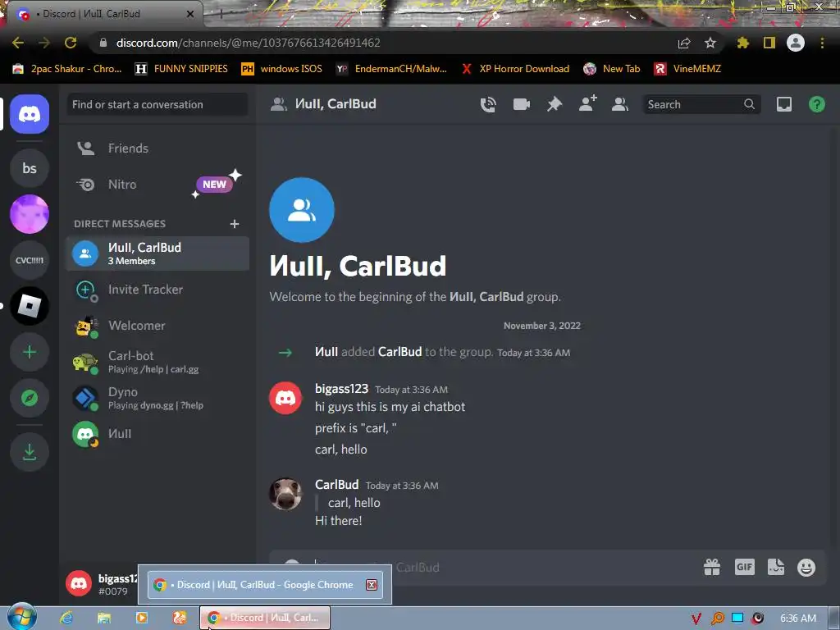Close the Discord browser tab
Viewport: 840px width, 630px height.
point(190,14)
